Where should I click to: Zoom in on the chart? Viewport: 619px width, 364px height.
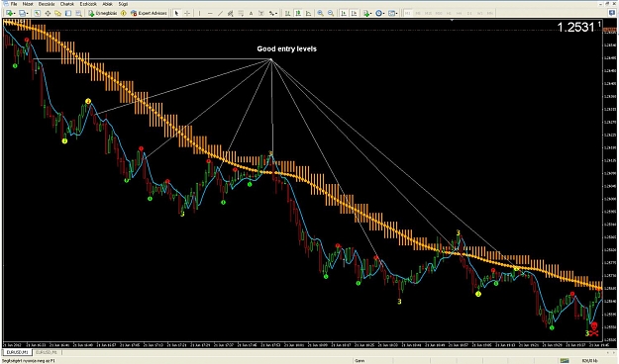coord(320,13)
